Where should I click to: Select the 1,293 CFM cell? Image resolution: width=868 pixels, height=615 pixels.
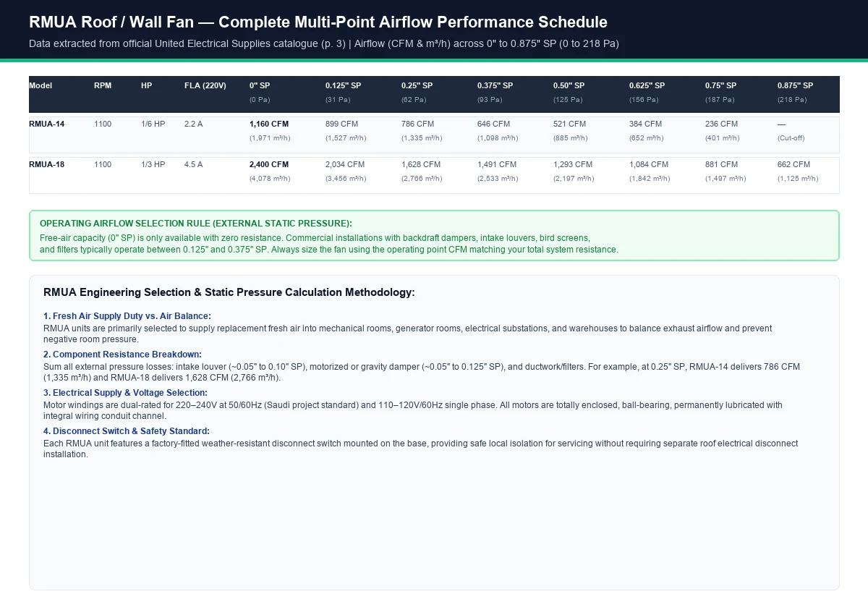pyautogui.click(x=573, y=164)
